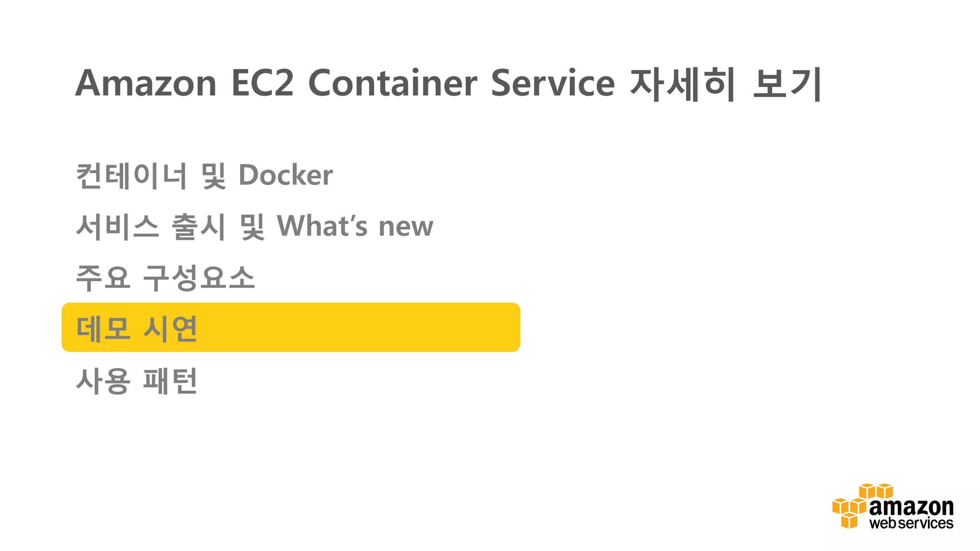
Task: Click the word 'Docker' in the first item
Action: (286, 175)
